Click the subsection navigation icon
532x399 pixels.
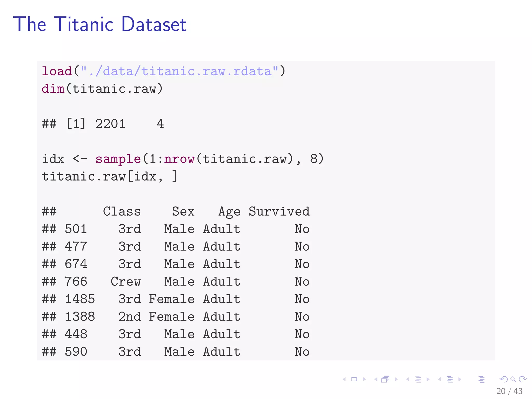tap(418, 379)
